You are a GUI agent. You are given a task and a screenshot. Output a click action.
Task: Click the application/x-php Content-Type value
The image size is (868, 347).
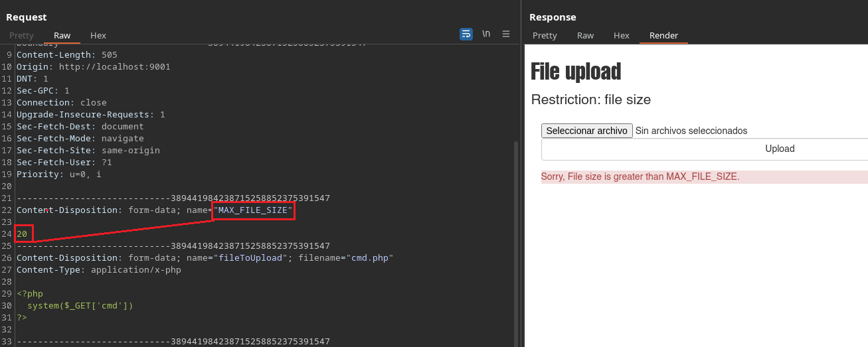pos(135,270)
